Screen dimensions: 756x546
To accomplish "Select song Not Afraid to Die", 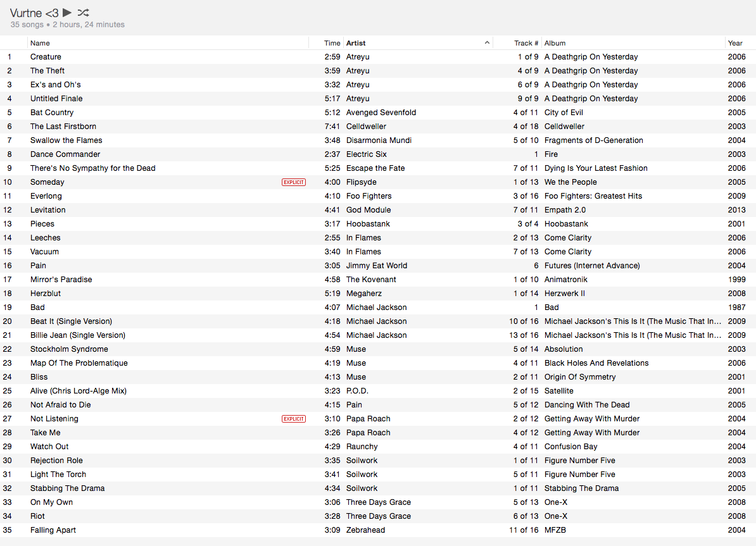I will point(60,405).
